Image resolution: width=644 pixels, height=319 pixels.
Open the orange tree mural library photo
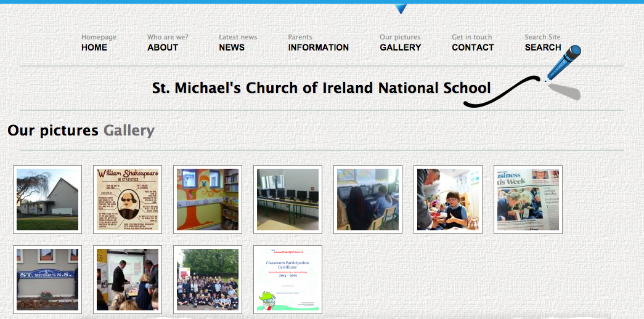point(208,200)
